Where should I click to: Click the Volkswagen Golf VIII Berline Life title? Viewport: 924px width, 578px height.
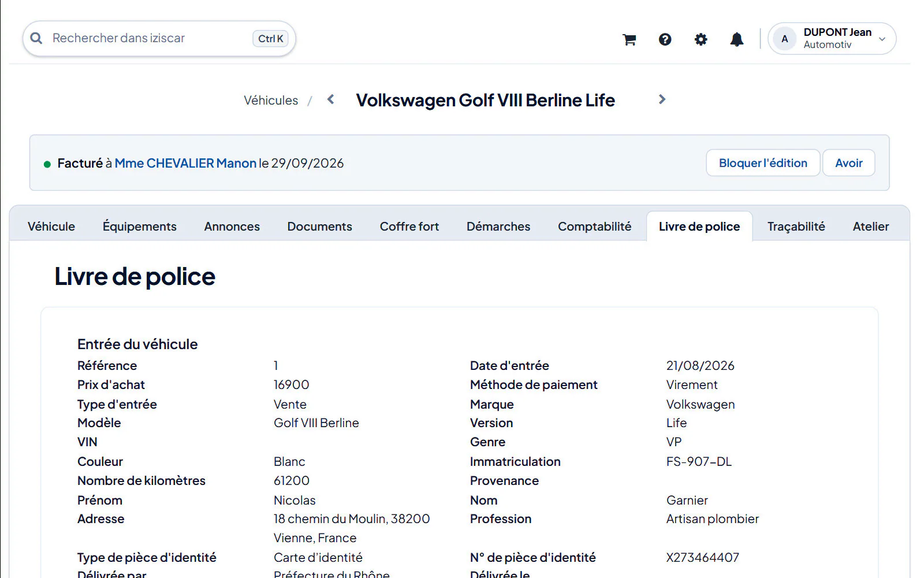(485, 100)
